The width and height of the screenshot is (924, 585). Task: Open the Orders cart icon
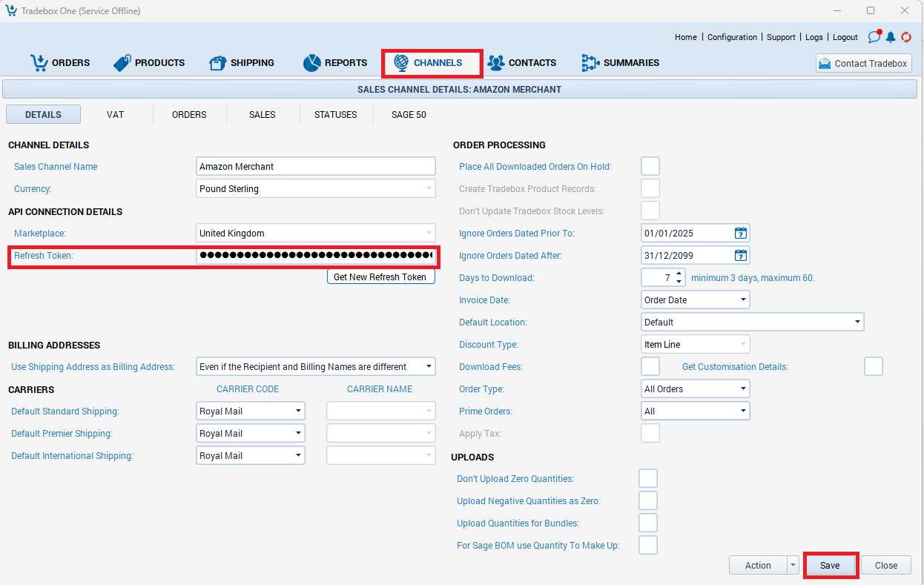(39, 63)
